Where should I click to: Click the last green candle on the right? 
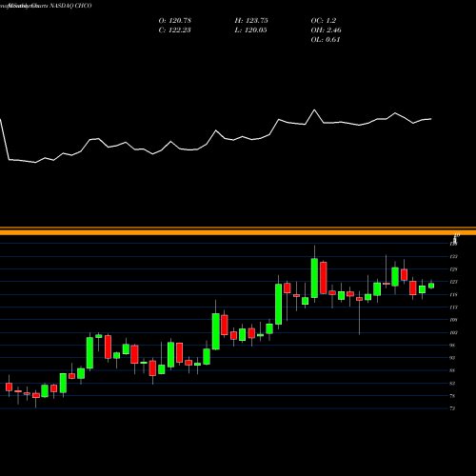(x=431, y=286)
